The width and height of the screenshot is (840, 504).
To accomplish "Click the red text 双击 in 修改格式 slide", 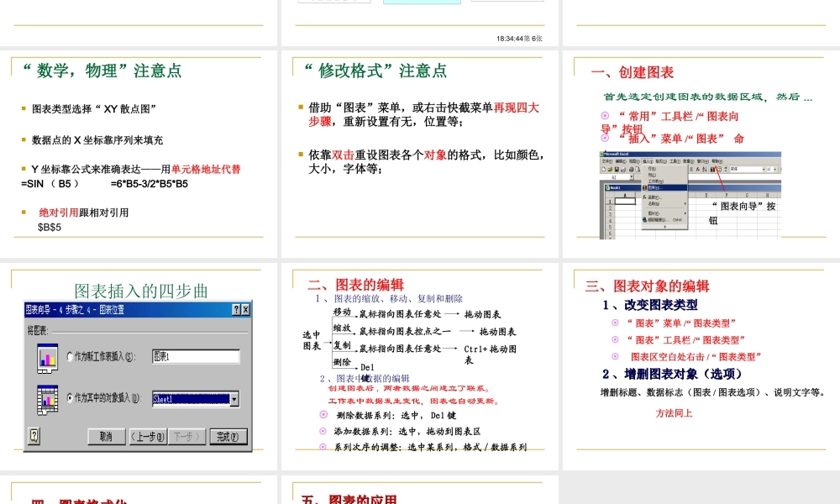I will [343, 155].
